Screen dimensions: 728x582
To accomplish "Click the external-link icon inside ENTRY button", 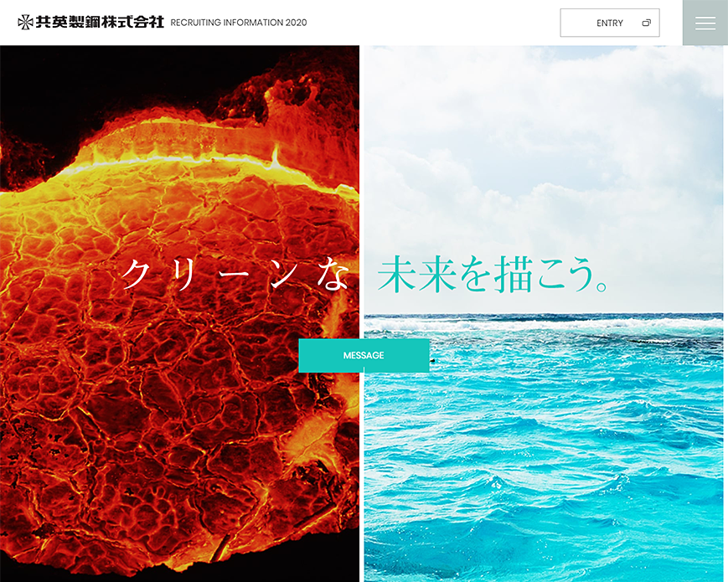I will 646,23.
